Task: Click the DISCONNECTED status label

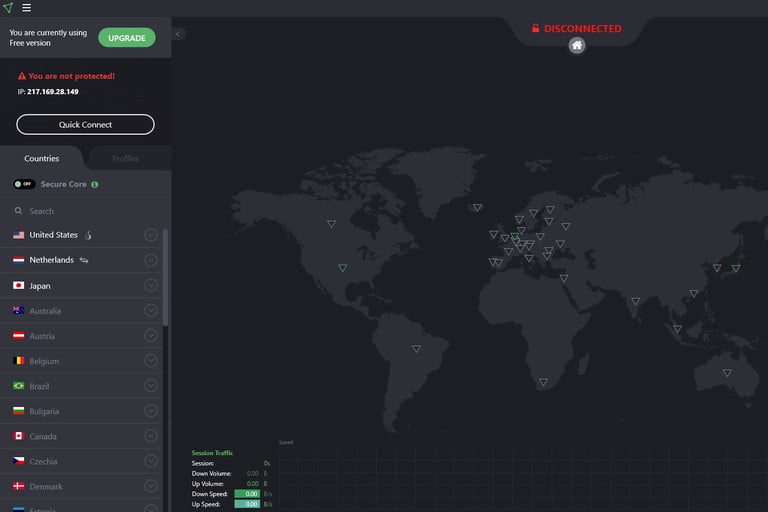Action: (583, 28)
